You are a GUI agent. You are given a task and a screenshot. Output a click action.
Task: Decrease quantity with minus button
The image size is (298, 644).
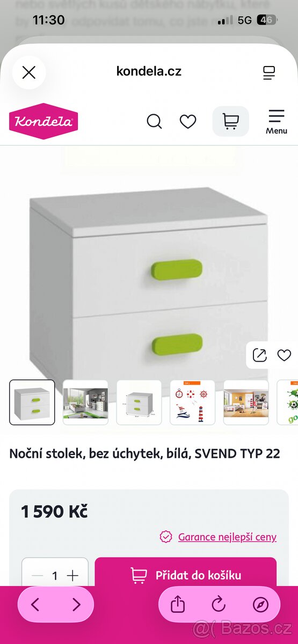(x=37, y=576)
